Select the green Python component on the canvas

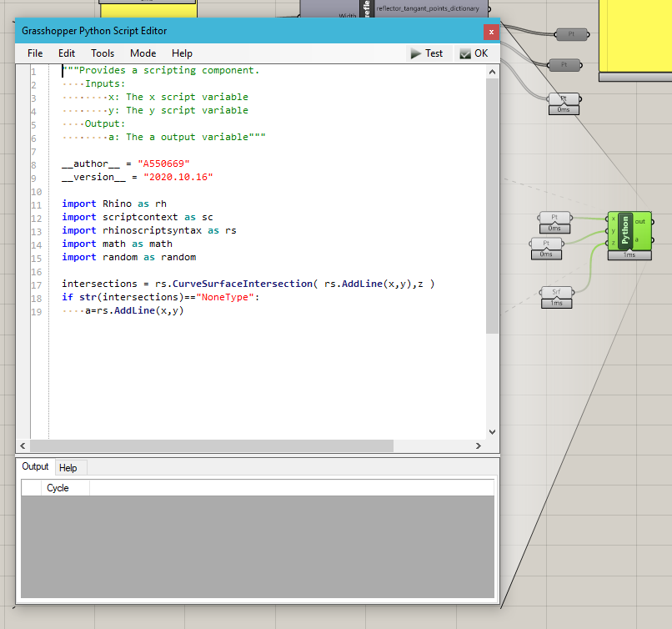(626, 231)
